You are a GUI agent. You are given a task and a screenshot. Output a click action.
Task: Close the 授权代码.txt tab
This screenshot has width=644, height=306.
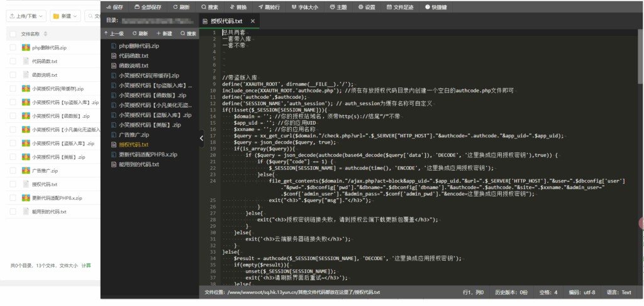pyautogui.click(x=253, y=21)
